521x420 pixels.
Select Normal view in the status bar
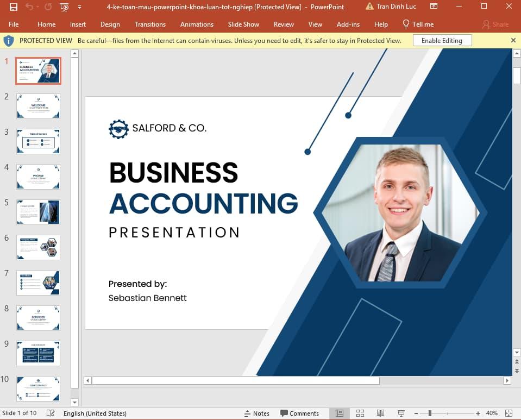[340, 413]
